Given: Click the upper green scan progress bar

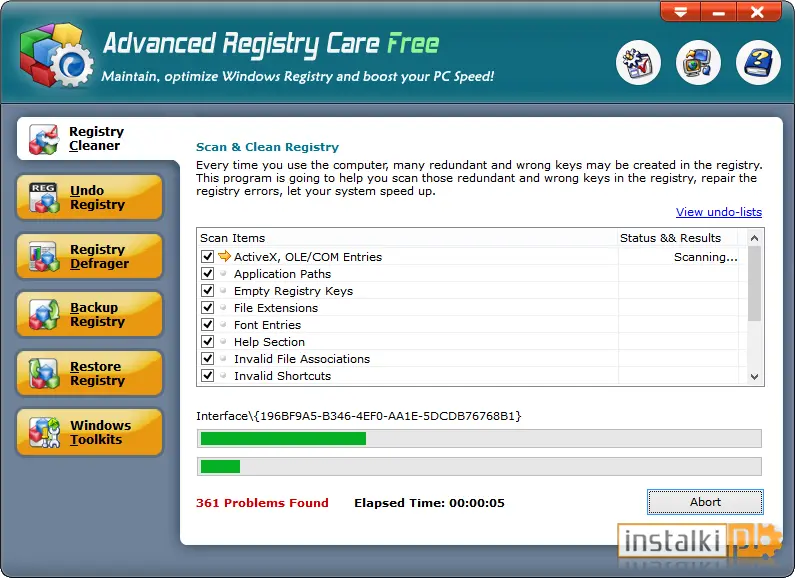Looking at the screenshot, I should (x=479, y=439).
